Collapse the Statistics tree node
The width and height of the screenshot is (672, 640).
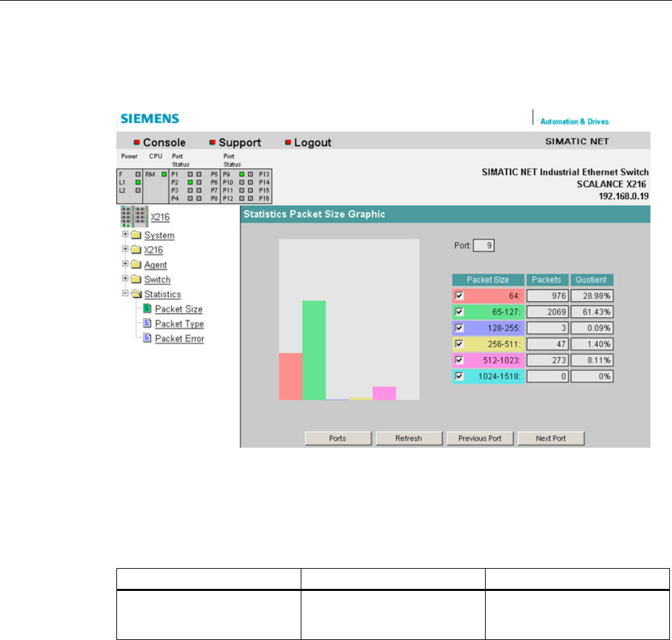(125, 293)
